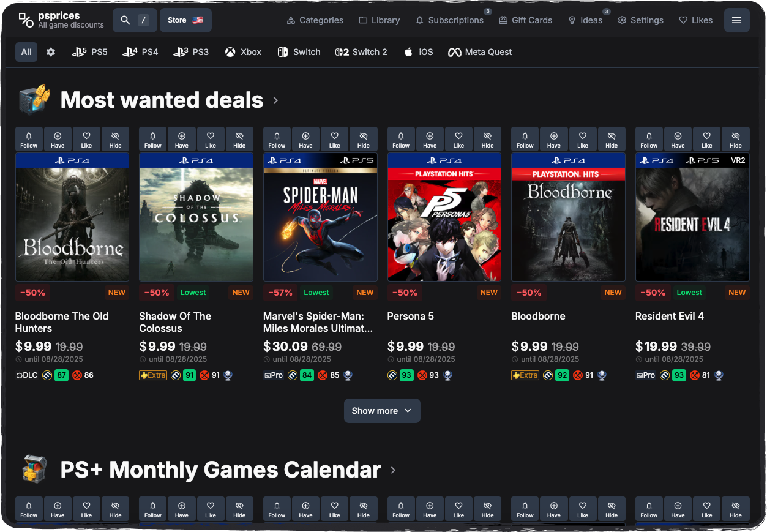
Task: Open the Store region selector with US flag
Action: (x=185, y=20)
